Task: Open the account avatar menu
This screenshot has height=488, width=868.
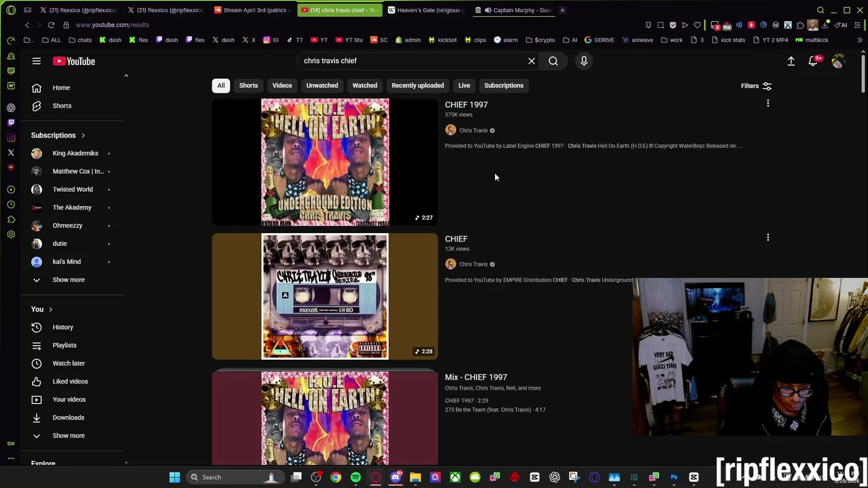Action: click(x=838, y=61)
